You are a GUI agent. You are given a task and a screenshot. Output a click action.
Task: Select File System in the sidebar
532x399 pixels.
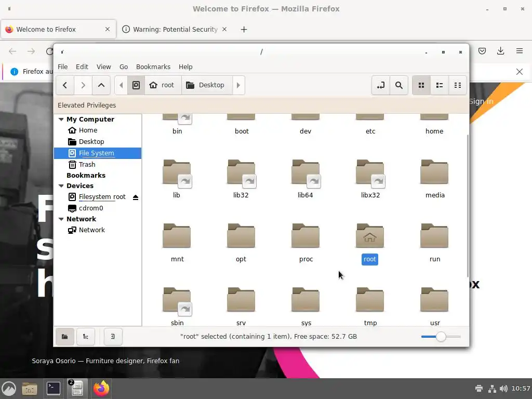(97, 153)
